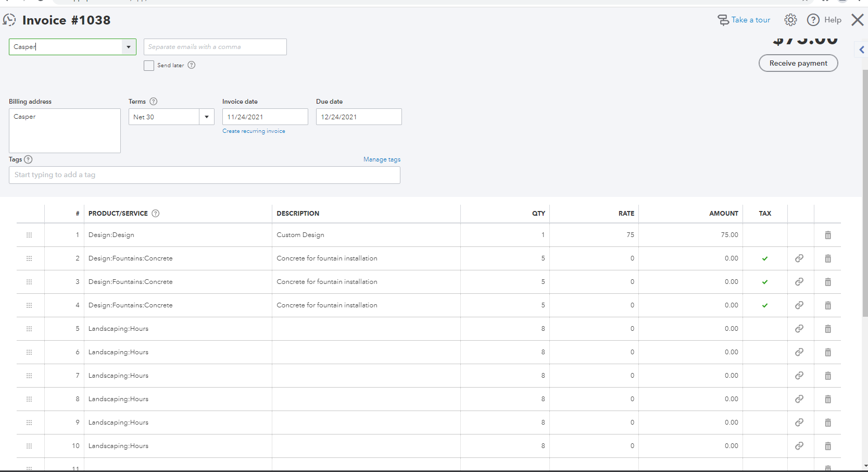Click the Terms help question mark icon
The image size is (868, 472).
point(153,102)
